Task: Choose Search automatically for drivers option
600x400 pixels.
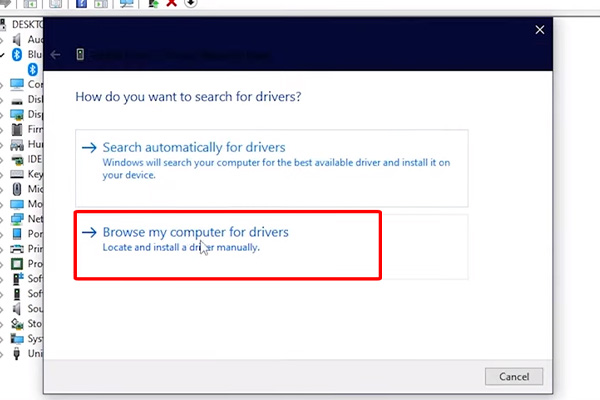Action: [272, 168]
